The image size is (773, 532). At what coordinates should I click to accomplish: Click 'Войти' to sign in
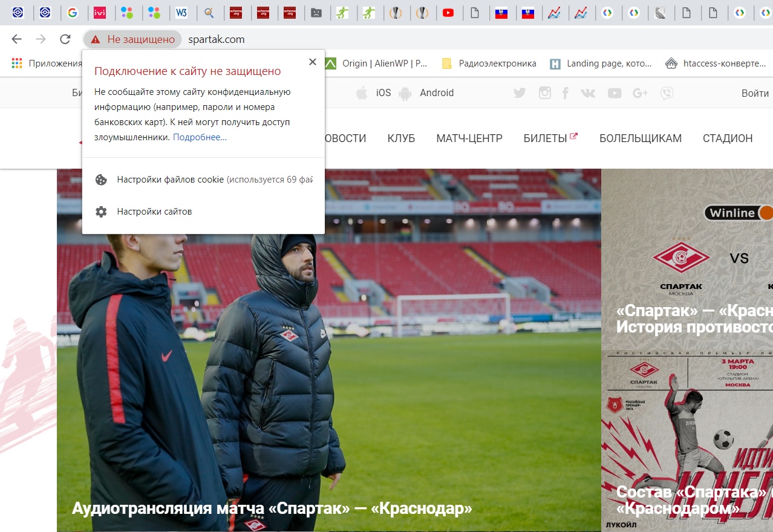[755, 93]
